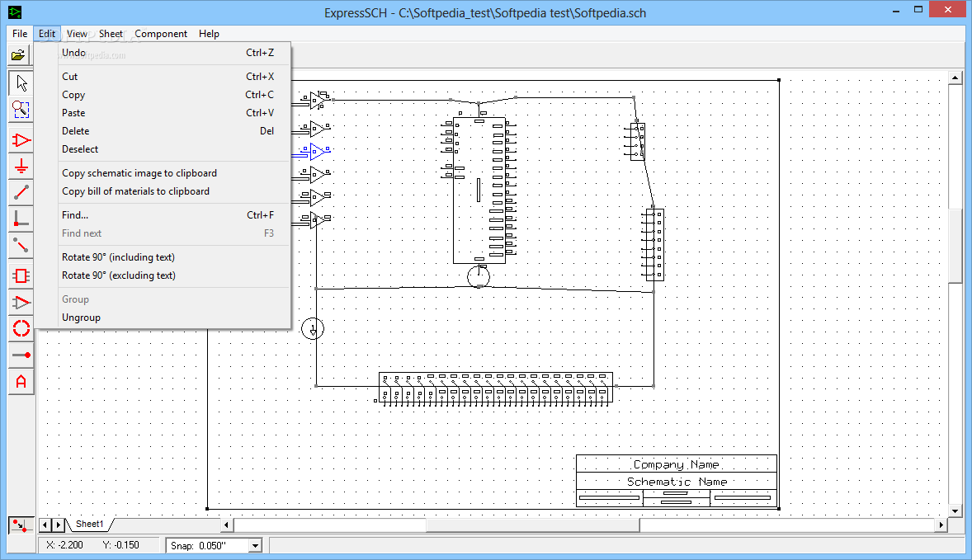Click the Company Name title block text
972x560 pixels.
677,464
